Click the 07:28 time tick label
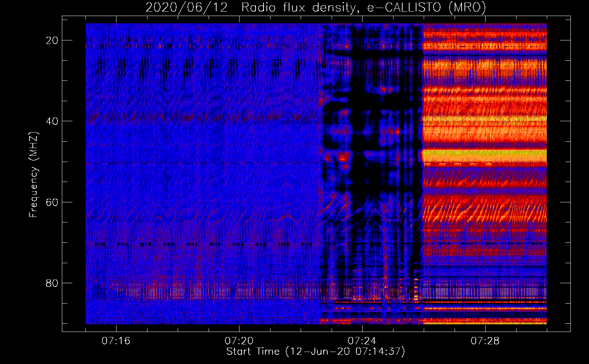 (x=485, y=341)
